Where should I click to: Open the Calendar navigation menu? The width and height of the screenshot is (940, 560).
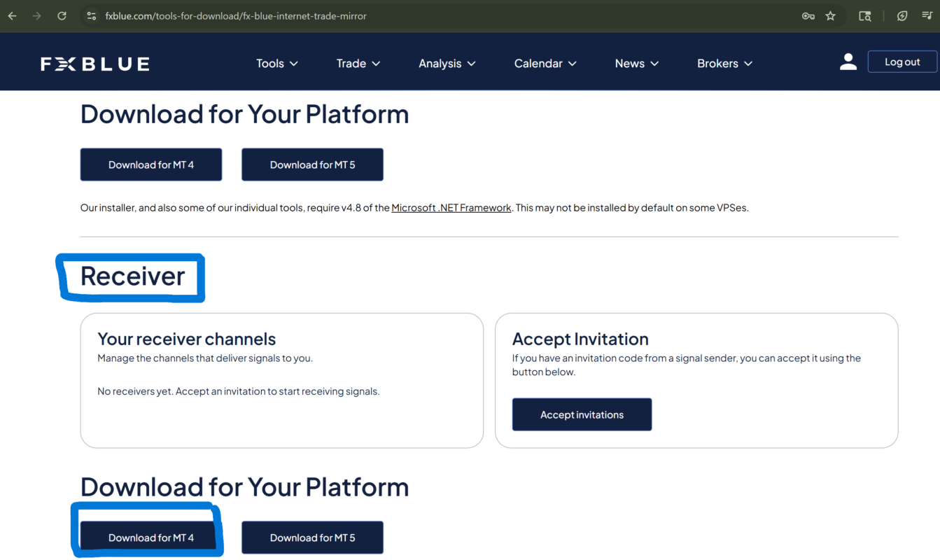point(545,64)
